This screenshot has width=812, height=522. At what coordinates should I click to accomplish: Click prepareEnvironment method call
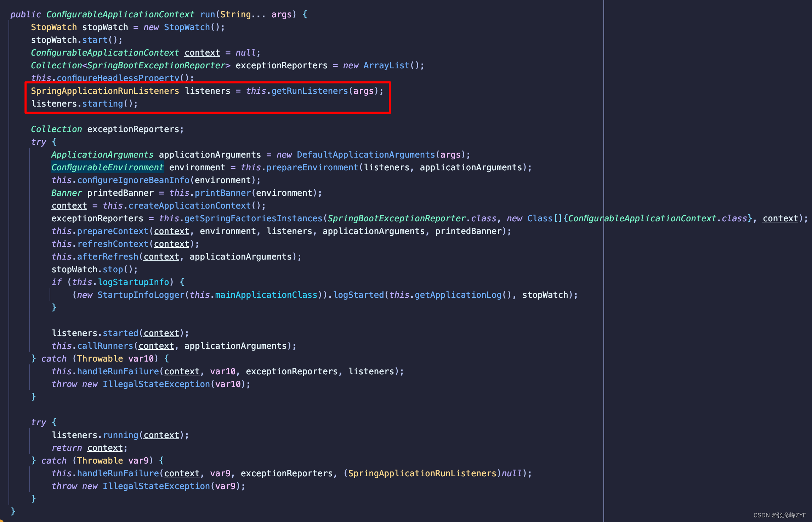click(312, 168)
